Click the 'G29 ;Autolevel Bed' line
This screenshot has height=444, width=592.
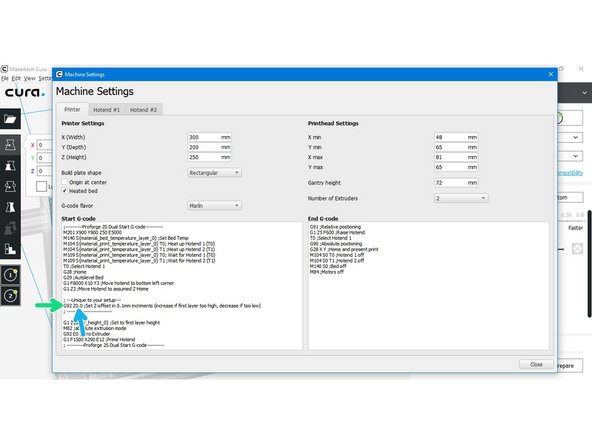[83, 278]
